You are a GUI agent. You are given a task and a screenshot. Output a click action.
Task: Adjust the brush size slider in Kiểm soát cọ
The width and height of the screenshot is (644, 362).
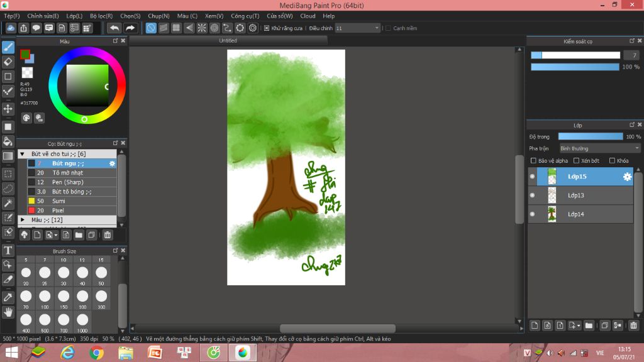575,55
